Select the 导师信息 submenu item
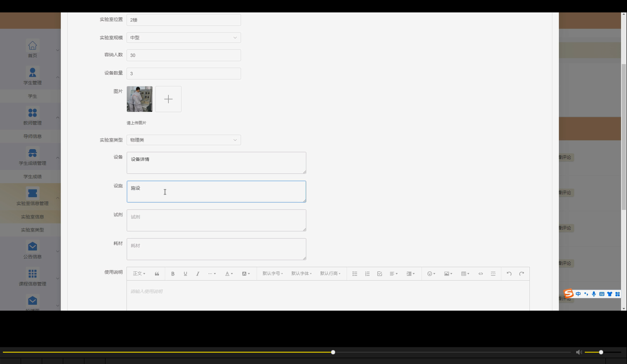Viewport: 627px width, 364px height. pos(32,136)
